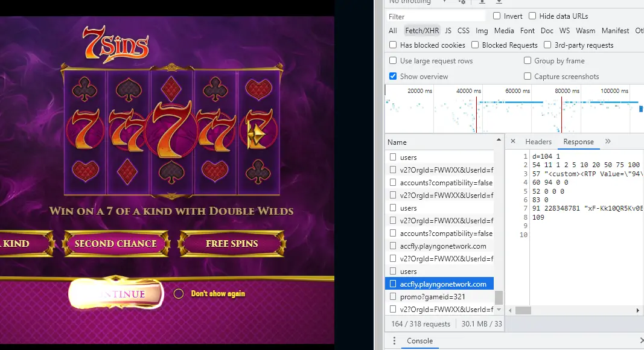
Task: Click file icon beside highlighted accfly.playngonetwork.com row
Action: click(x=393, y=284)
